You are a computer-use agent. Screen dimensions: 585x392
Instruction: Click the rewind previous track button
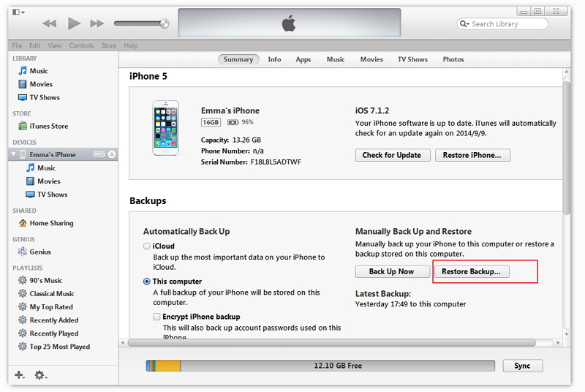pos(50,24)
